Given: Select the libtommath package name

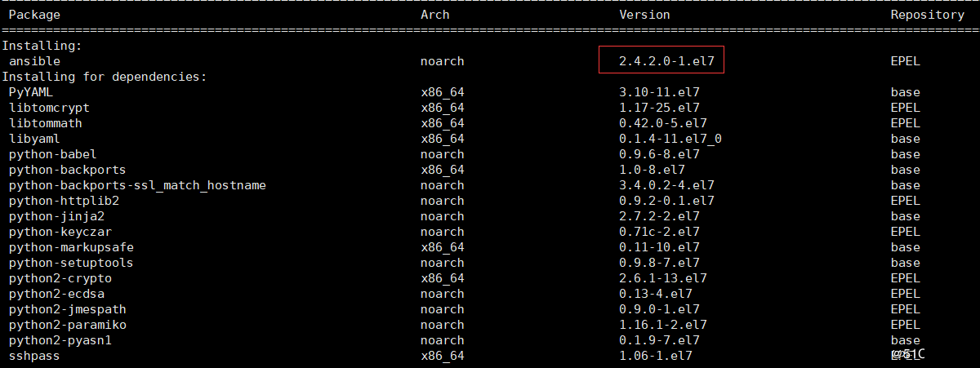Looking at the screenshot, I should tap(46, 123).
